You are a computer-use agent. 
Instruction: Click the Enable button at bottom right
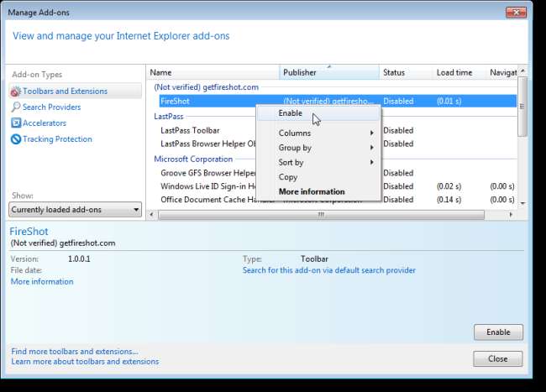point(498,332)
